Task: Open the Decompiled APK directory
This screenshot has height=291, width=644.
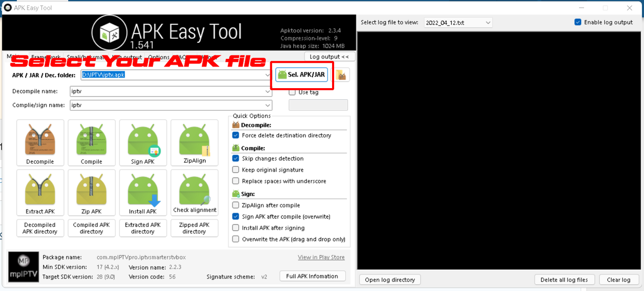Action: coord(40,228)
